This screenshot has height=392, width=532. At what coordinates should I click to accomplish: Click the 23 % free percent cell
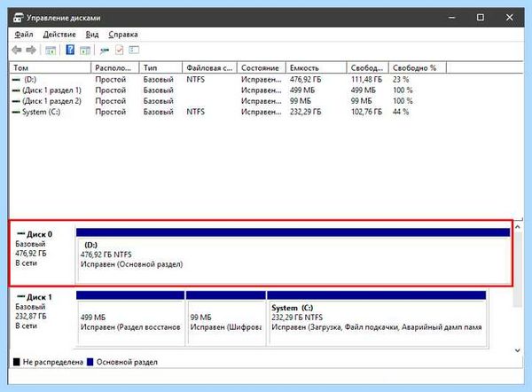pyautogui.click(x=401, y=80)
